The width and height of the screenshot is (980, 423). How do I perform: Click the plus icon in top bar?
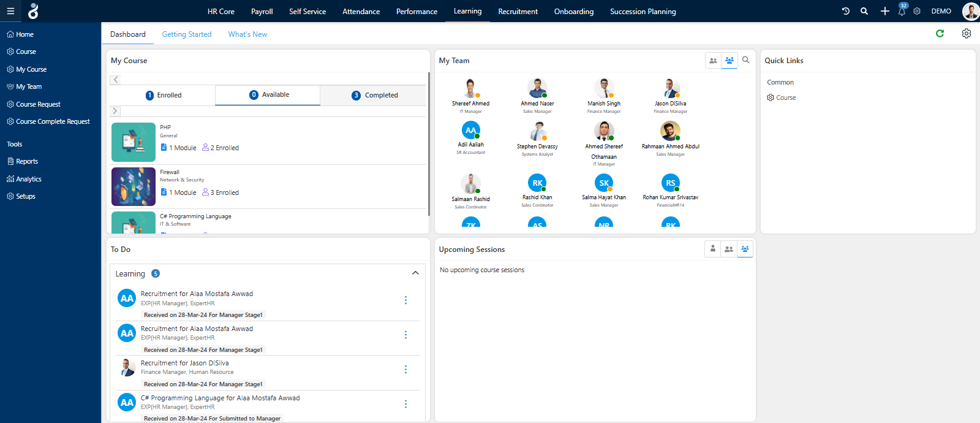884,11
